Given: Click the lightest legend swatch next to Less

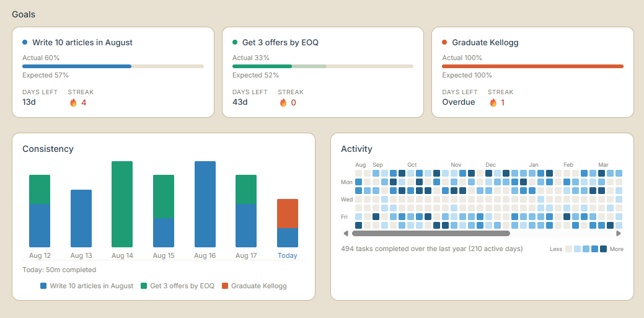Looking at the screenshot, I should pyautogui.click(x=569, y=249).
